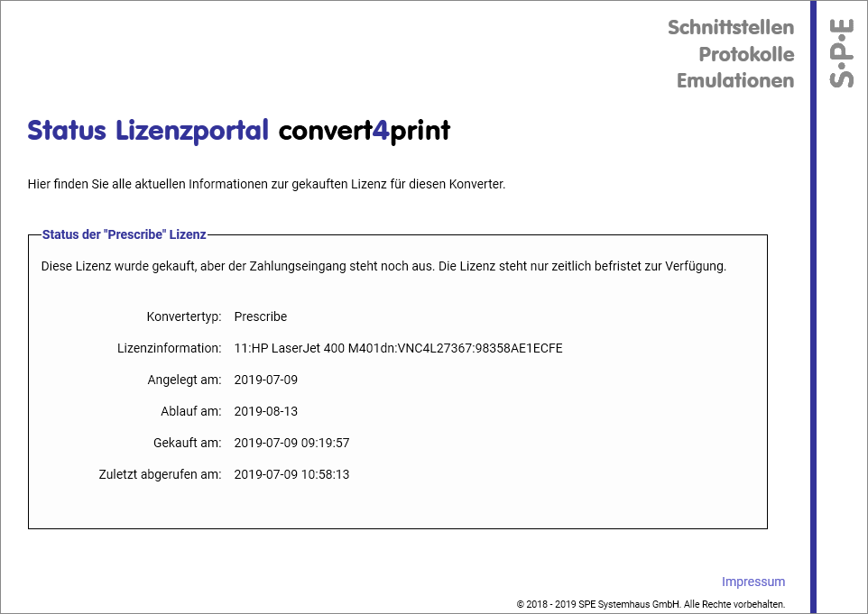This screenshot has width=868, height=614.
Task: Click the 'Status der "Prescribe" Lizenz' legend
Action: coord(125,234)
